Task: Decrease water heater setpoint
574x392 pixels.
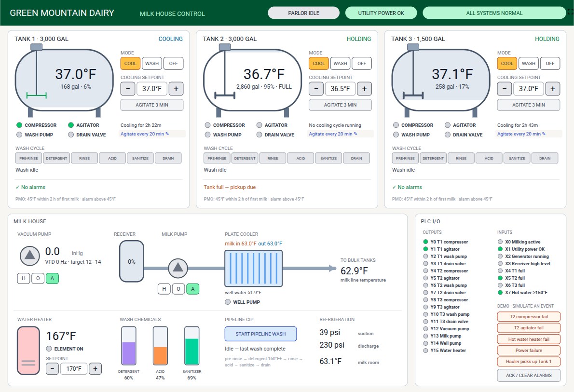Action: coord(53,368)
